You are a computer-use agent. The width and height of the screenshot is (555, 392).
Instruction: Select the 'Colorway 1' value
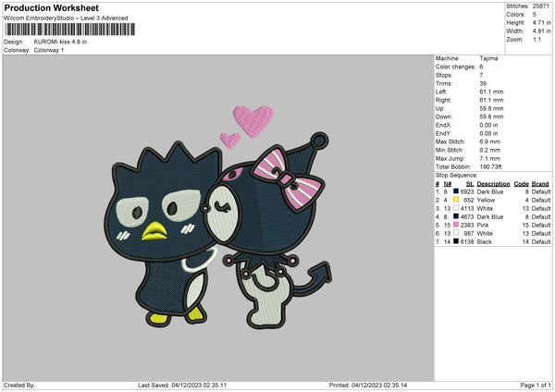point(49,50)
